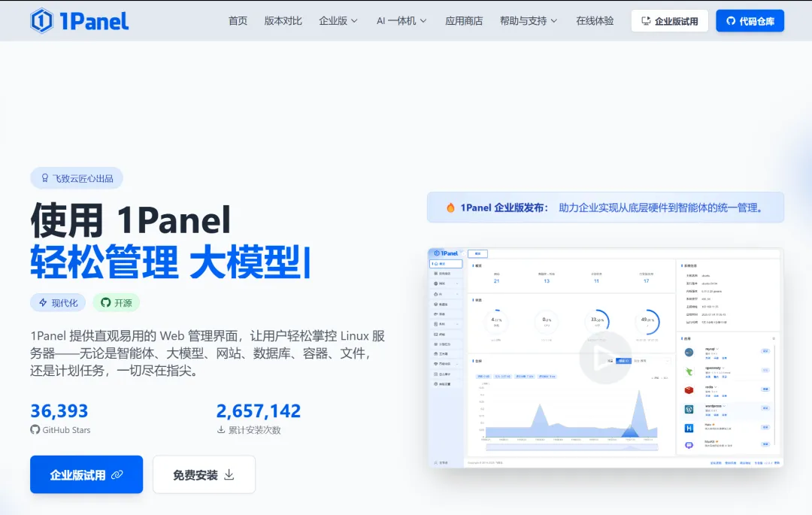Click the openresty bird icon in preview
The image size is (812, 515).
pyautogui.click(x=689, y=371)
